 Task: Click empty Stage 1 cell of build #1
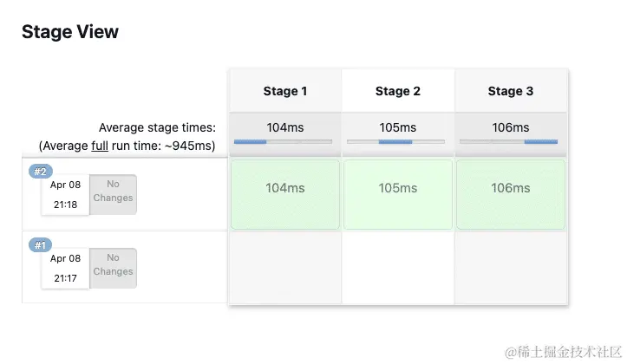click(285, 268)
